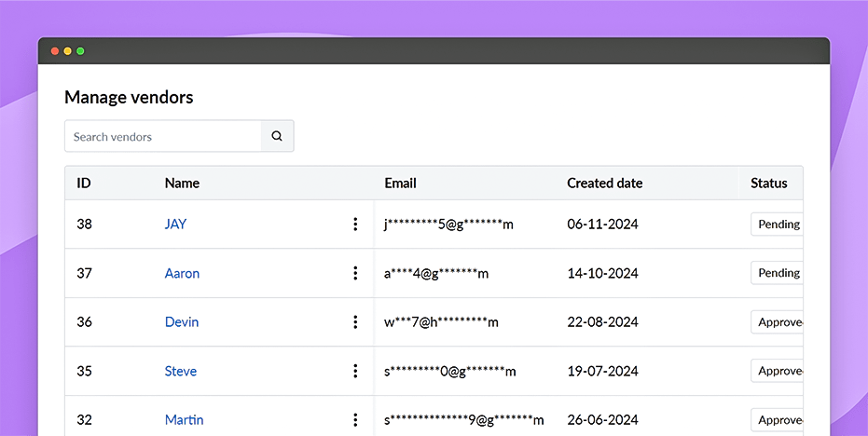Click the Approved status in Martin's row

[778, 420]
